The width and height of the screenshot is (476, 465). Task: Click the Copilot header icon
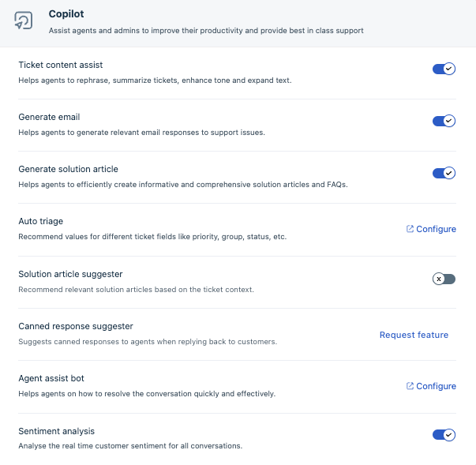[24, 21]
